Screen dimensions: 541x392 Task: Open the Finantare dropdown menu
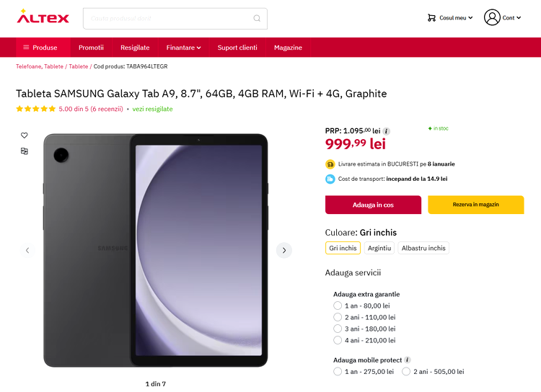pyautogui.click(x=183, y=48)
